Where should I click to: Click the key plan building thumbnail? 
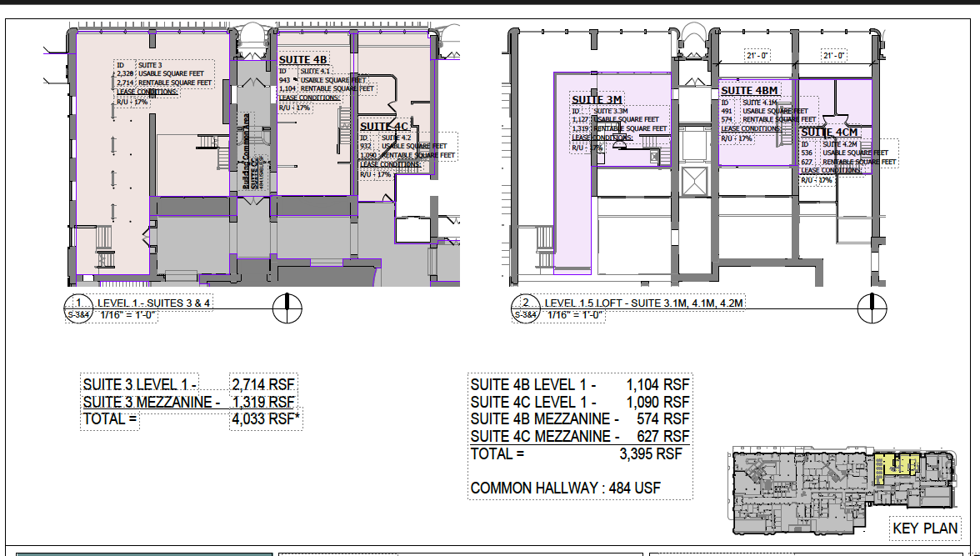[x=843, y=489]
